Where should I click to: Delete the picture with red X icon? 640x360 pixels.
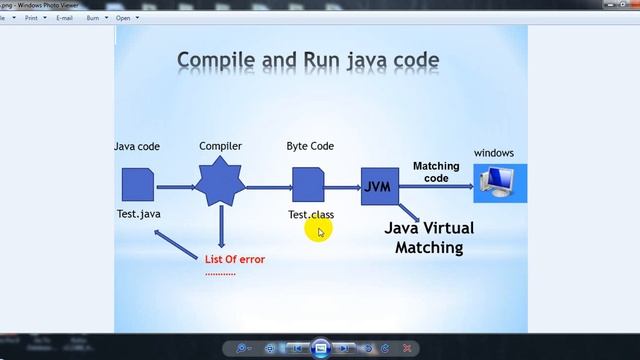[x=407, y=348]
